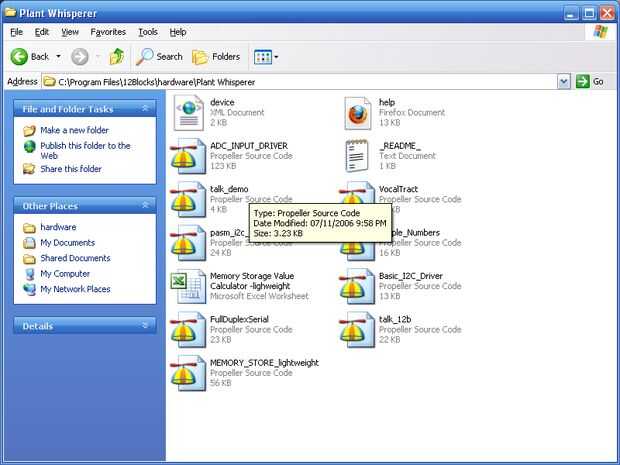Click the My Documents folder icon
Viewport: 620px width, 465px height.
(29, 243)
